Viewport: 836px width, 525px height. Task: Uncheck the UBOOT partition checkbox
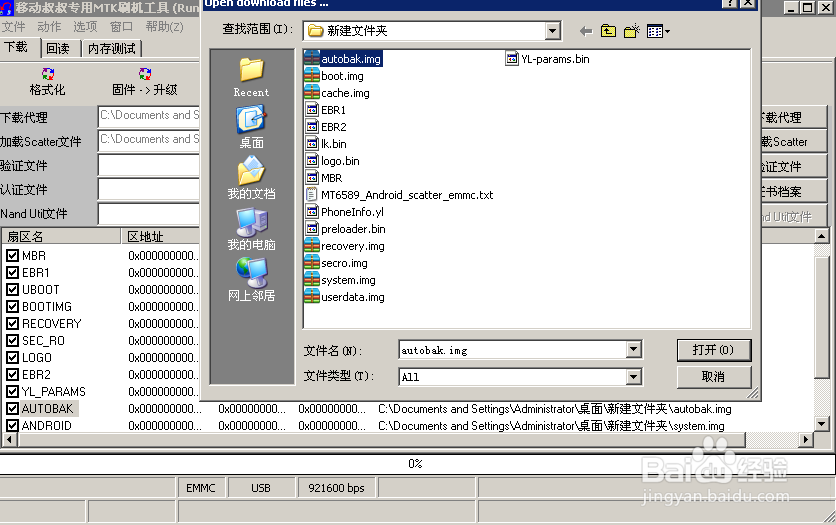click(12, 289)
